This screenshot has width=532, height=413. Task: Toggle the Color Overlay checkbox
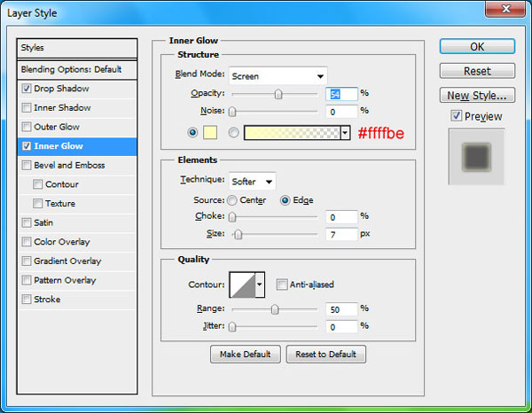27,242
